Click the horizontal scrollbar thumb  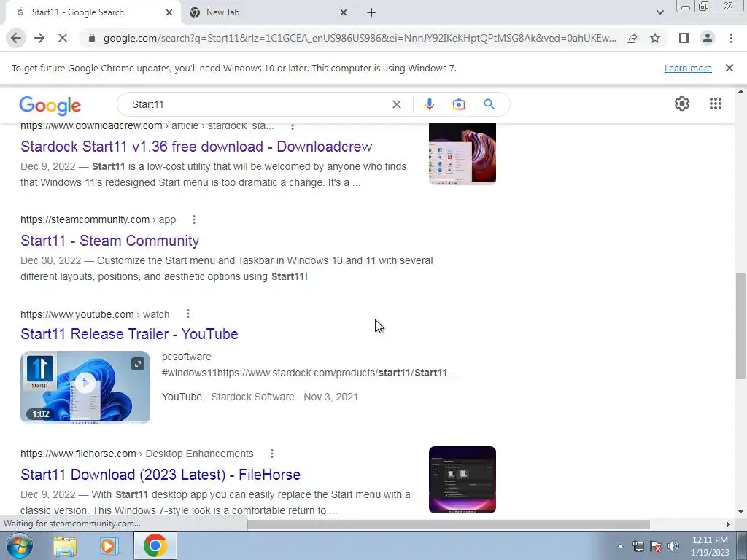pos(449,524)
